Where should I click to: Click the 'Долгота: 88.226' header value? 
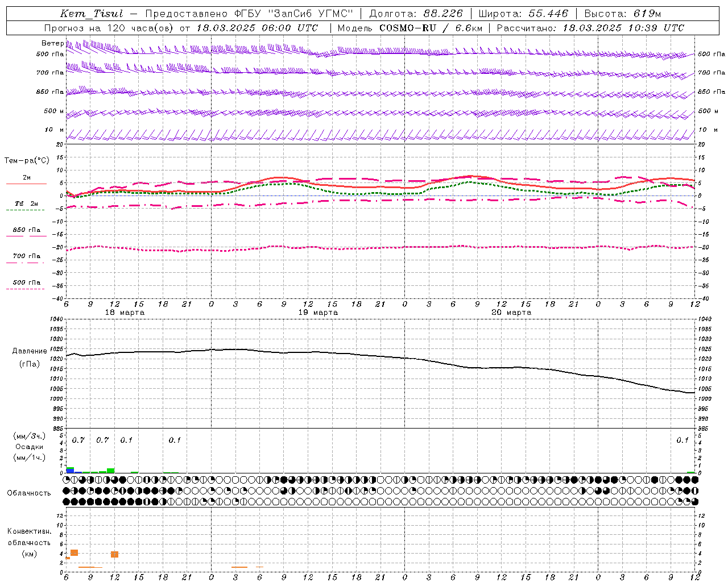[416, 14]
